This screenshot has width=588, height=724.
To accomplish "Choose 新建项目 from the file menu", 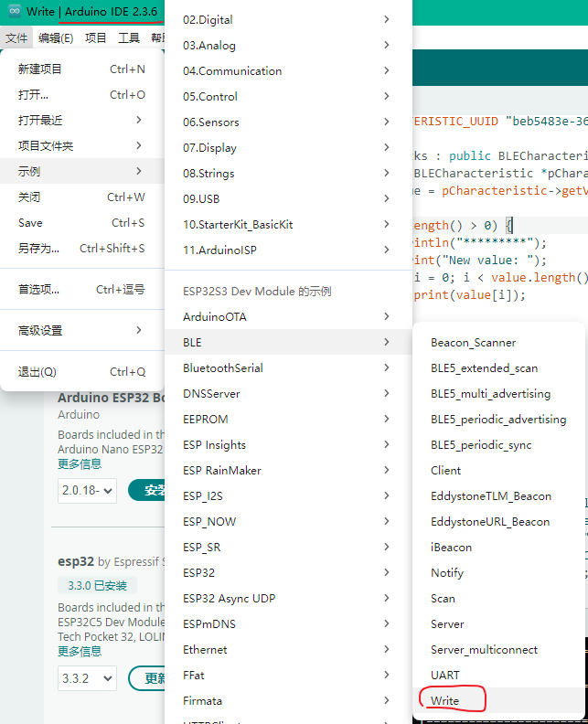I will [x=82, y=69].
